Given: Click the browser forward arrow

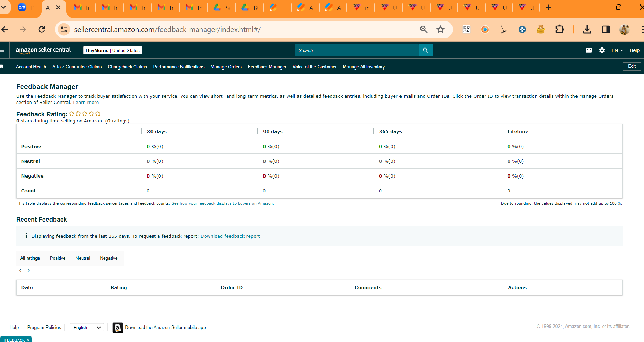Looking at the screenshot, I should (23, 30).
